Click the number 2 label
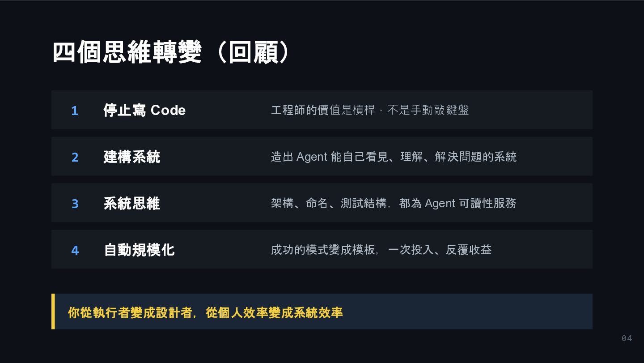The height and width of the screenshot is (363, 644). pyautogui.click(x=75, y=157)
